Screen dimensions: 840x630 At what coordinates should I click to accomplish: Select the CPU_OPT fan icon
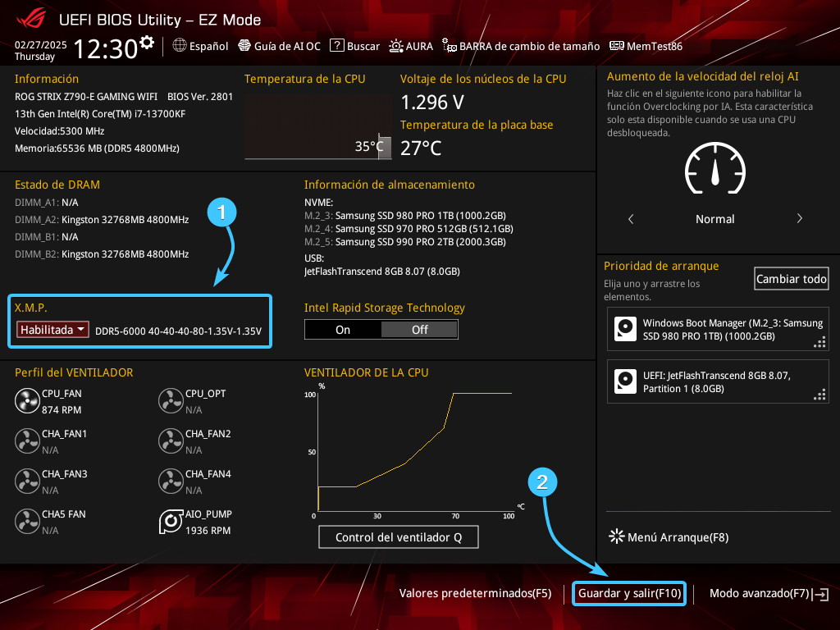(x=171, y=401)
